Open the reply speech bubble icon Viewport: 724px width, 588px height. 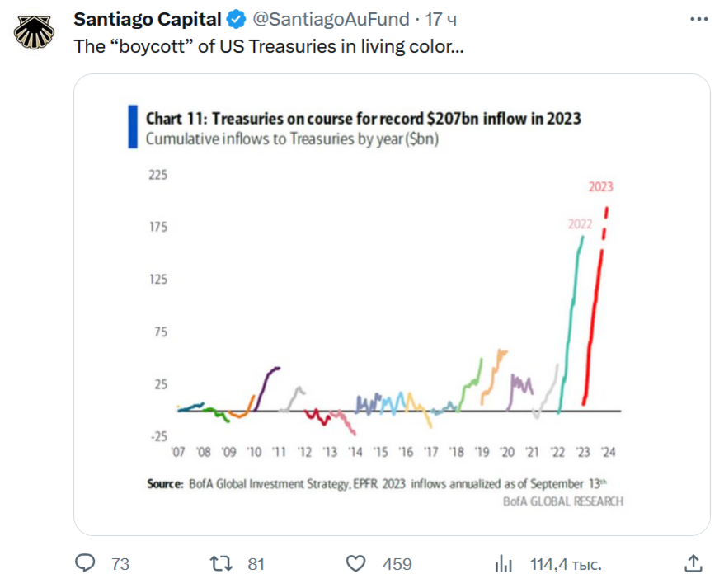coord(86,563)
